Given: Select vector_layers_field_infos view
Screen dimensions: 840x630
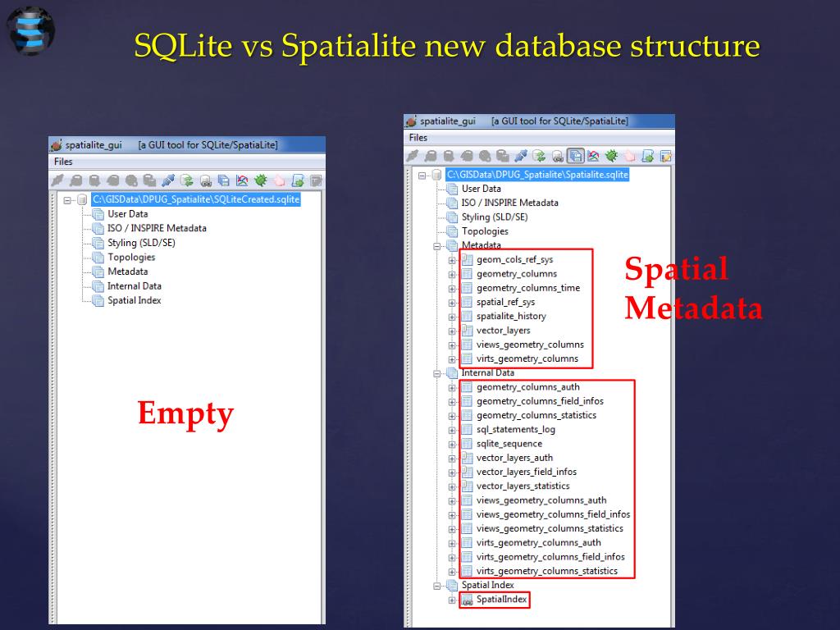Looking at the screenshot, I should 526,472.
